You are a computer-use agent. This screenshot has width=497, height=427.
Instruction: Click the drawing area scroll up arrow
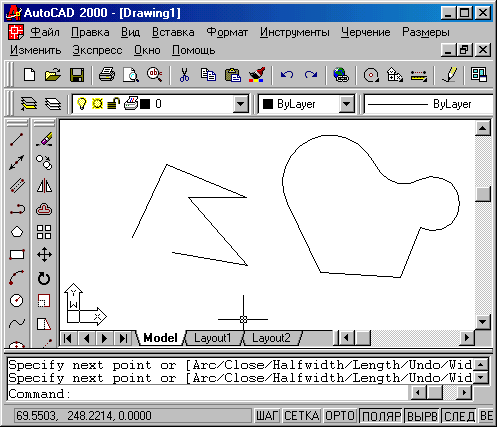click(483, 128)
